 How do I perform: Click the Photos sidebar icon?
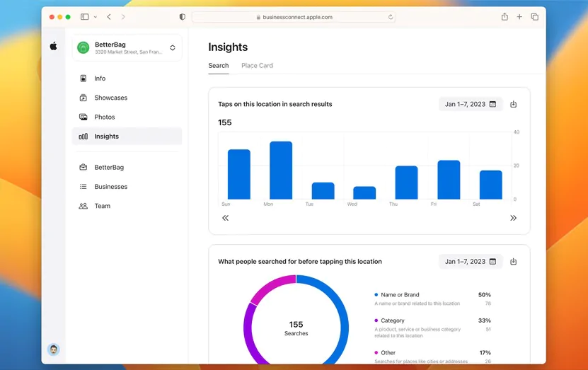click(x=83, y=117)
